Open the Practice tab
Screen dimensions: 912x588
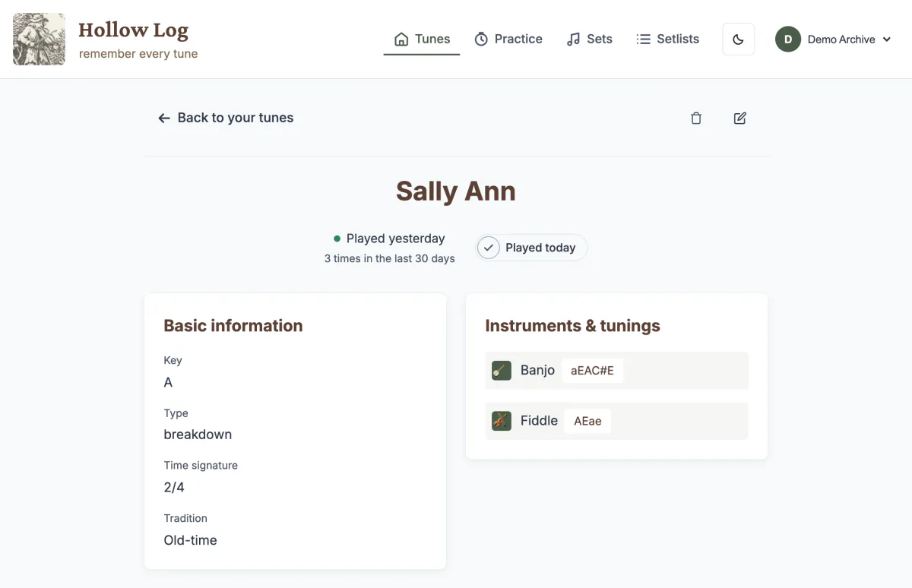(508, 39)
